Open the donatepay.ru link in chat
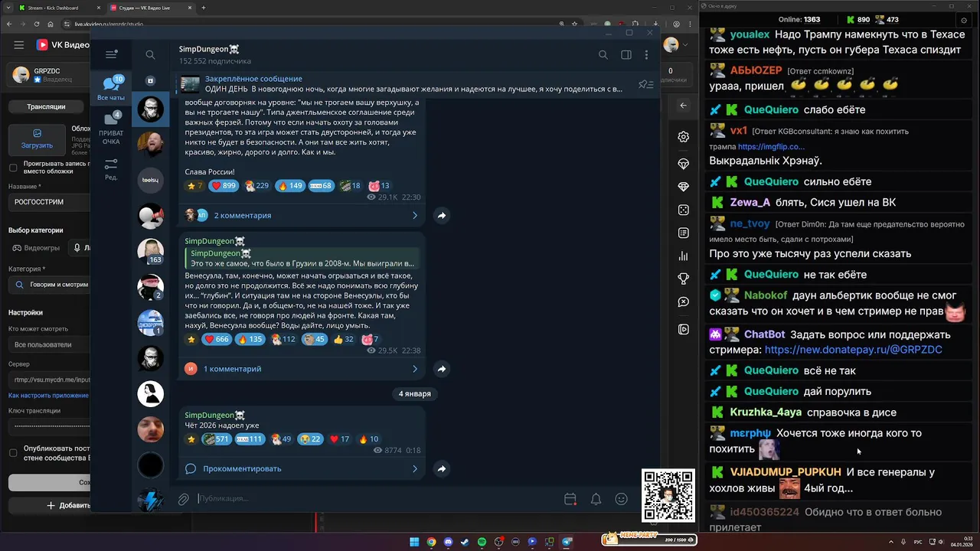The width and height of the screenshot is (980, 551). 853,350
